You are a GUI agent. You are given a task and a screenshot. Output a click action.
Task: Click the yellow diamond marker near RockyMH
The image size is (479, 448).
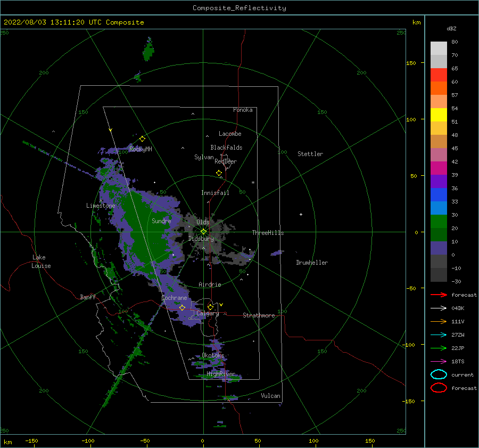(142, 139)
